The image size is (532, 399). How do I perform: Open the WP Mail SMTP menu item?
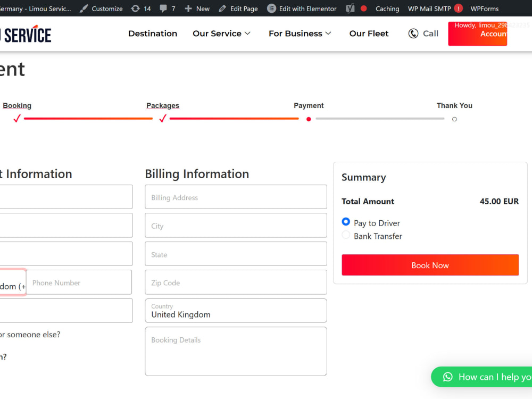pyautogui.click(x=429, y=9)
